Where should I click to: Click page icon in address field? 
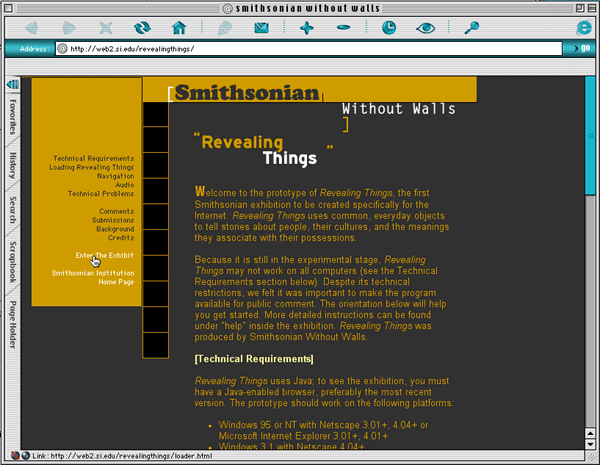[x=62, y=49]
